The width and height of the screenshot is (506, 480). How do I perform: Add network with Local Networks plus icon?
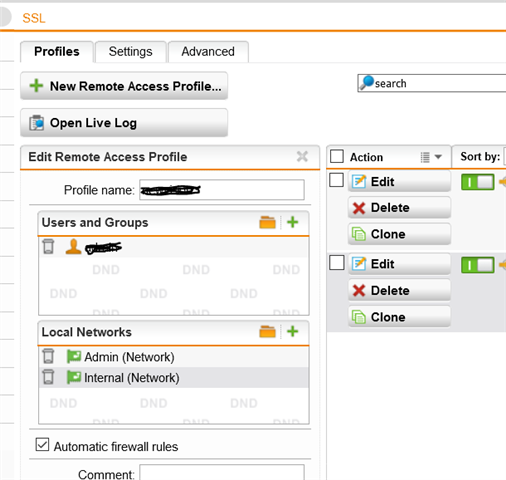pos(292,331)
